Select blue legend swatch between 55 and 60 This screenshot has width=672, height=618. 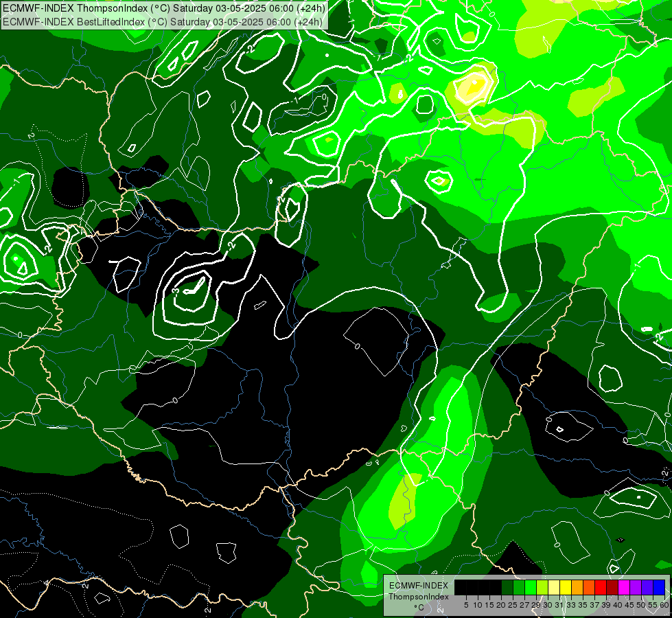659,587
